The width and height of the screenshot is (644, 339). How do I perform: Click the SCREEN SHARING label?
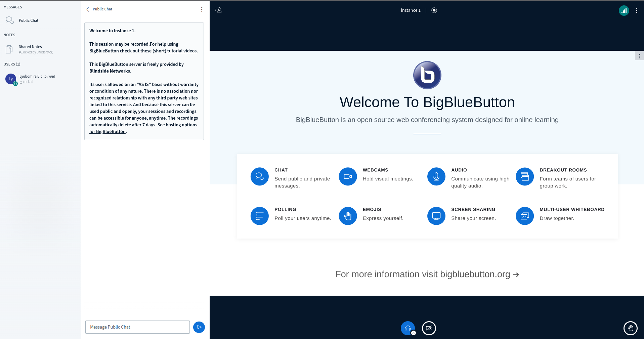[x=473, y=209]
